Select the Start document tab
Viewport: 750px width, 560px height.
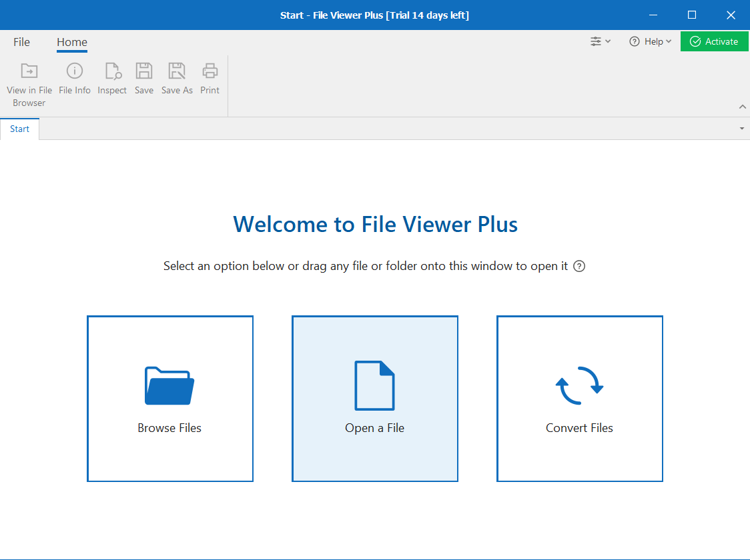19,129
